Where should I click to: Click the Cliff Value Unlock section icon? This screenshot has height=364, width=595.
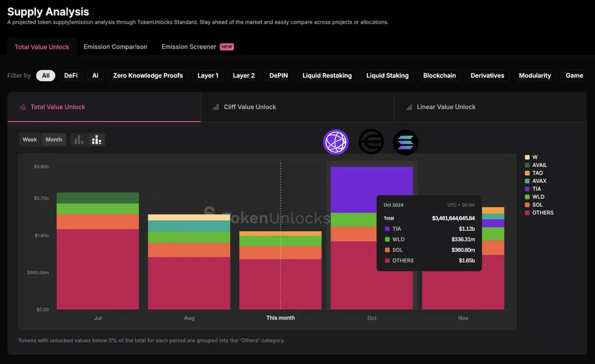[216, 107]
